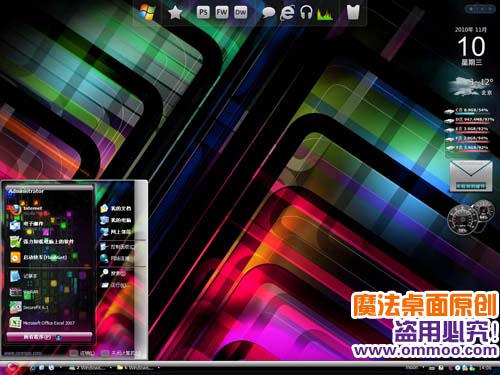Click the Windows logo in the dock
Screen dimensions: 500x375
(x=146, y=13)
